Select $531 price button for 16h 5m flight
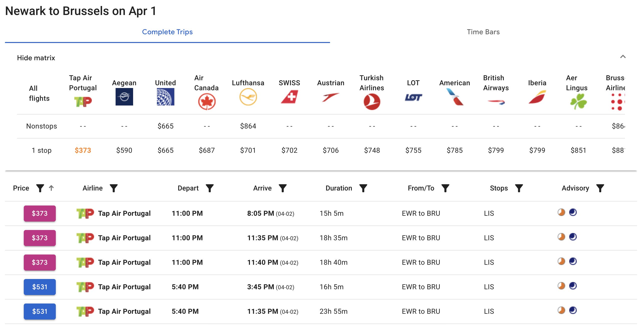The image size is (644, 325). click(40, 287)
